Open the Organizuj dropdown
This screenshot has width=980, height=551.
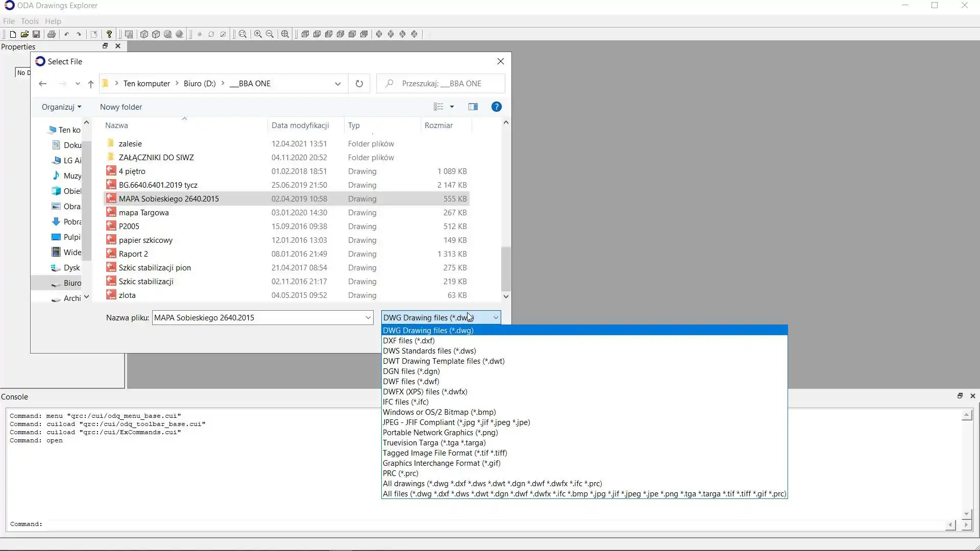click(61, 107)
